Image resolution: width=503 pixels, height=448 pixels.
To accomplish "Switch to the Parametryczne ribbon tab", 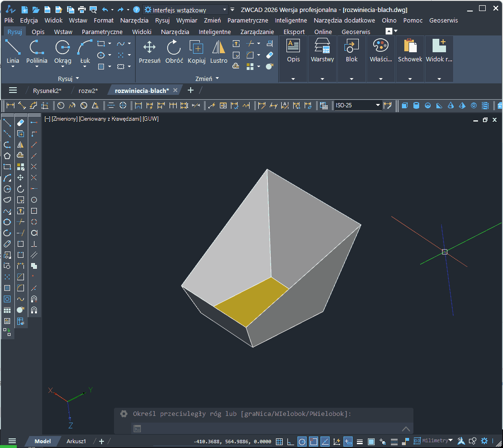I will click(102, 32).
